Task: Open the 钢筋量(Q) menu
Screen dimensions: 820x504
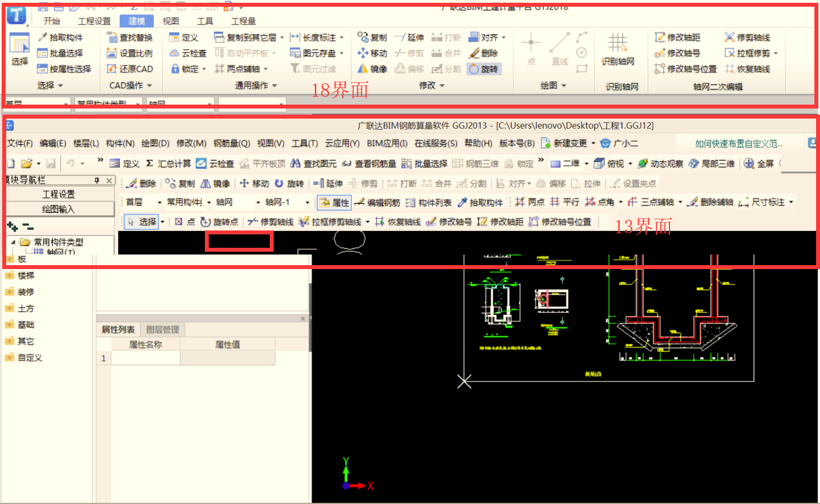Action: 232,143
